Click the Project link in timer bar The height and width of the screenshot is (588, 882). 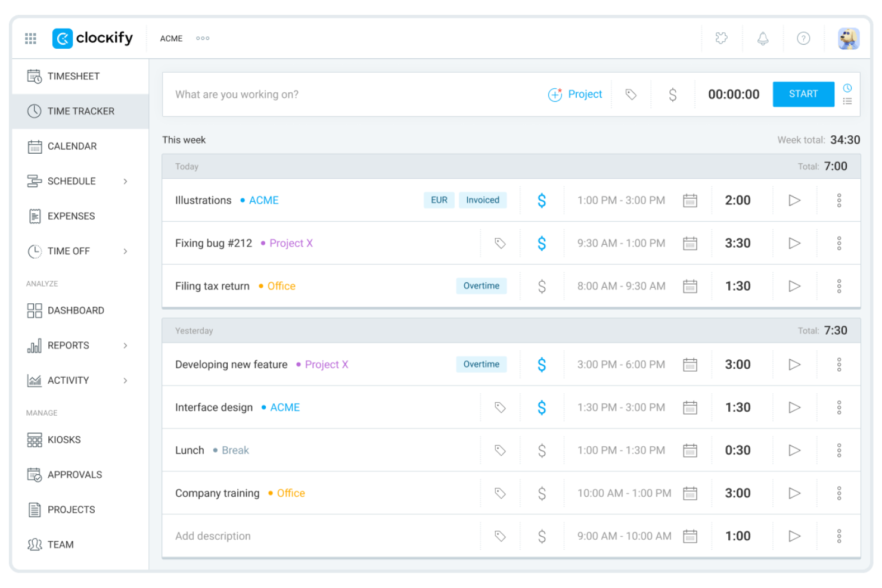(x=575, y=95)
